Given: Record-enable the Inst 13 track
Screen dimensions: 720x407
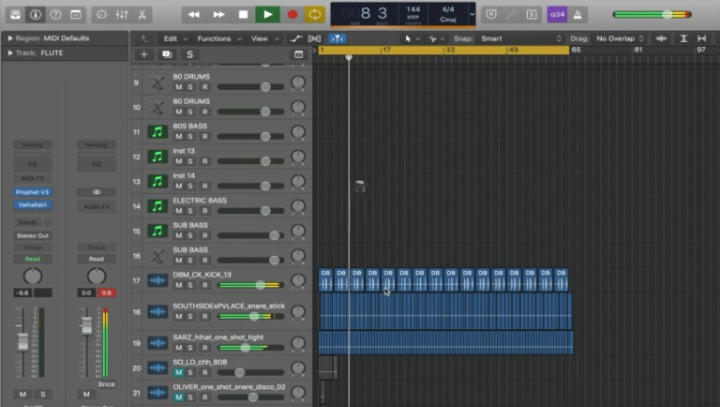Looking at the screenshot, I should coord(205,161).
